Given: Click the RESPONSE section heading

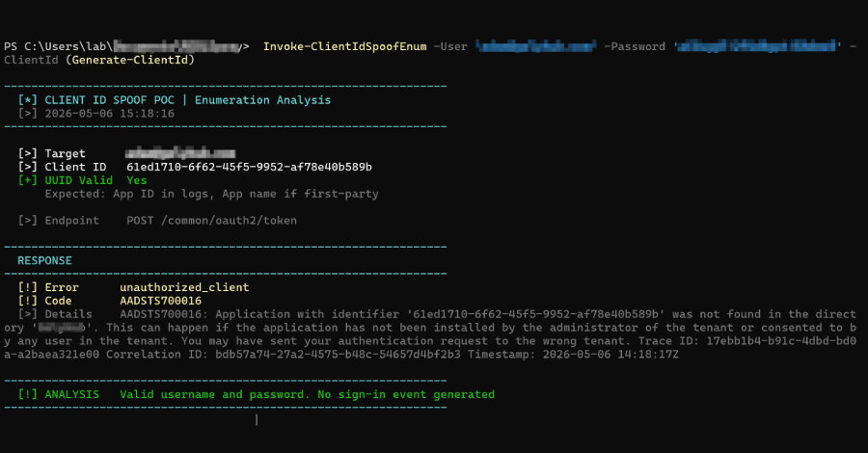Looking at the screenshot, I should 44,260.
